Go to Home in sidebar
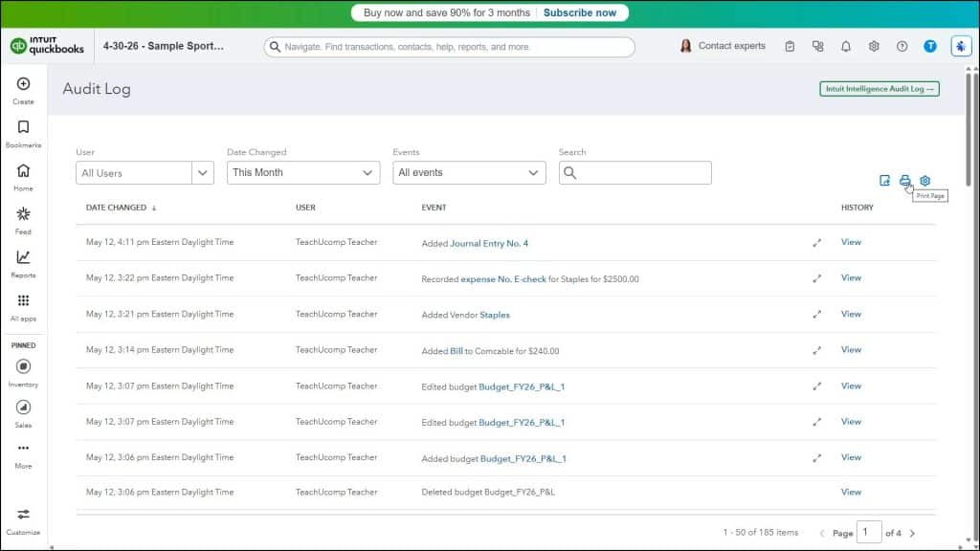This screenshot has width=980, height=551. click(x=23, y=177)
